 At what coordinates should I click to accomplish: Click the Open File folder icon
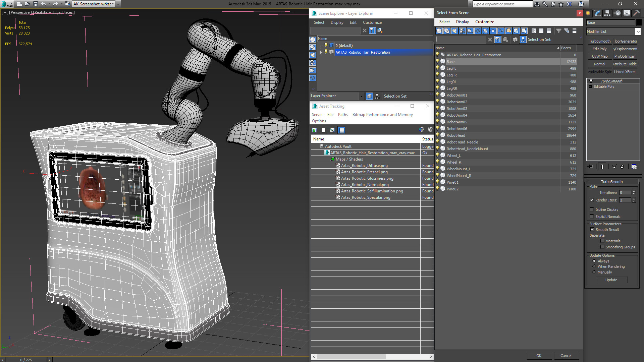tap(28, 4)
